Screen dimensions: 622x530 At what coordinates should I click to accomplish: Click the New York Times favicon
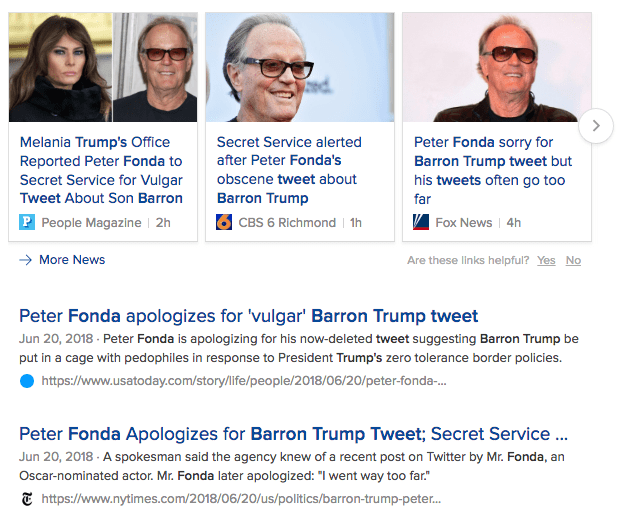[27, 498]
